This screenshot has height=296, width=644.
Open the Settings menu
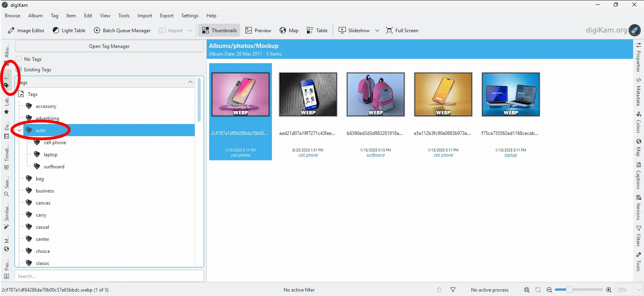pyautogui.click(x=190, y=16)
